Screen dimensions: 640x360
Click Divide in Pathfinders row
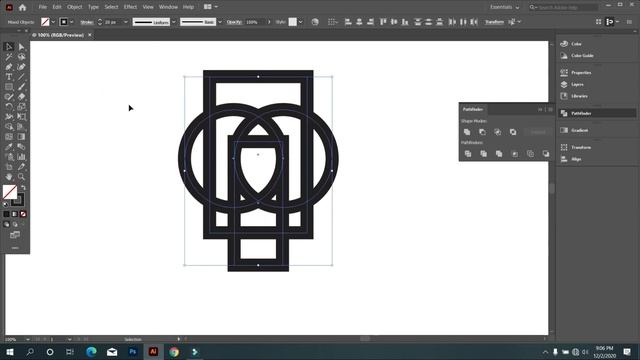point(468,153)
